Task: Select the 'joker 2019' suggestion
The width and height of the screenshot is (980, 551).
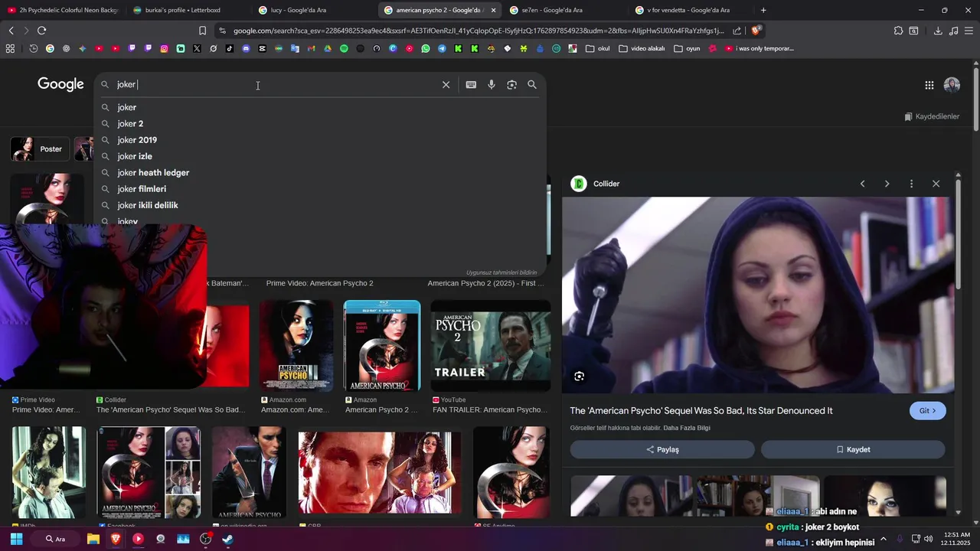Action: [320, 140]
